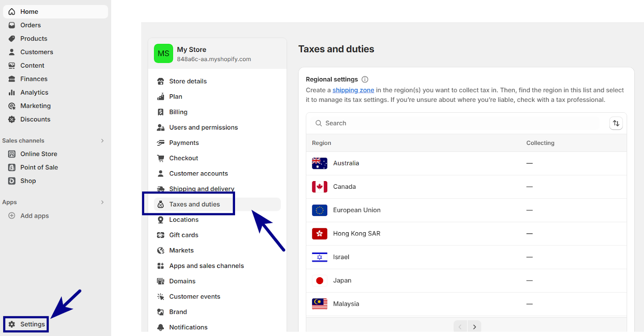Open the Israel region row
The height and width of the screenshot is (336, 644).
pos(466,257)
